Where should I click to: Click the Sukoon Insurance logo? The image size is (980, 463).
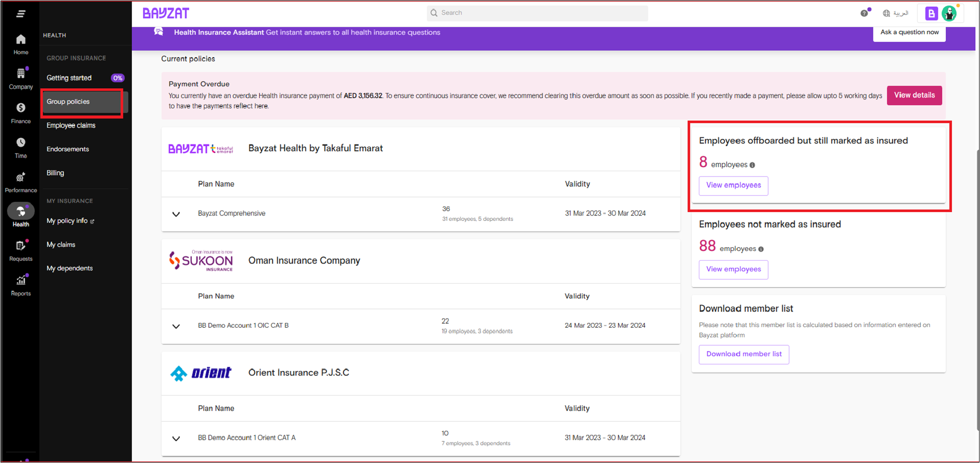(x=201, y=261)
